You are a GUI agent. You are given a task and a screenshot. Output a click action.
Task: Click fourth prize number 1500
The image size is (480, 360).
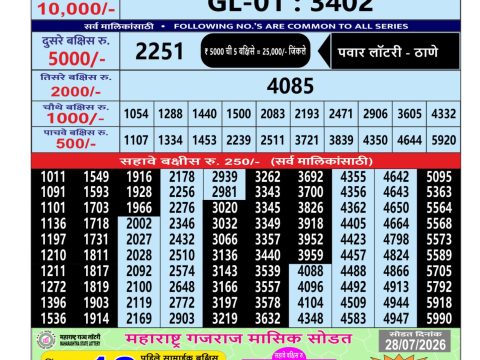[x=239, y=114]
